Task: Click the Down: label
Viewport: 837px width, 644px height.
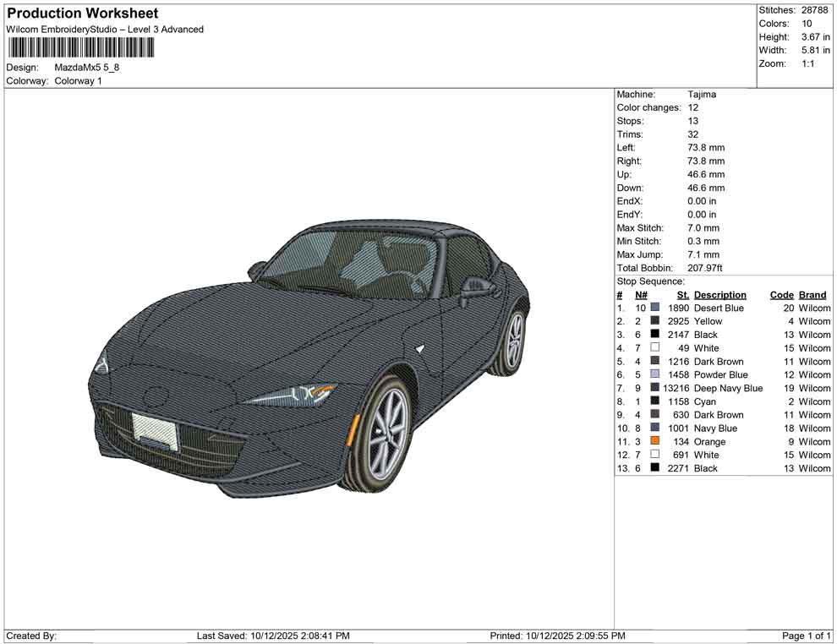Action: [x=631, y=188]
